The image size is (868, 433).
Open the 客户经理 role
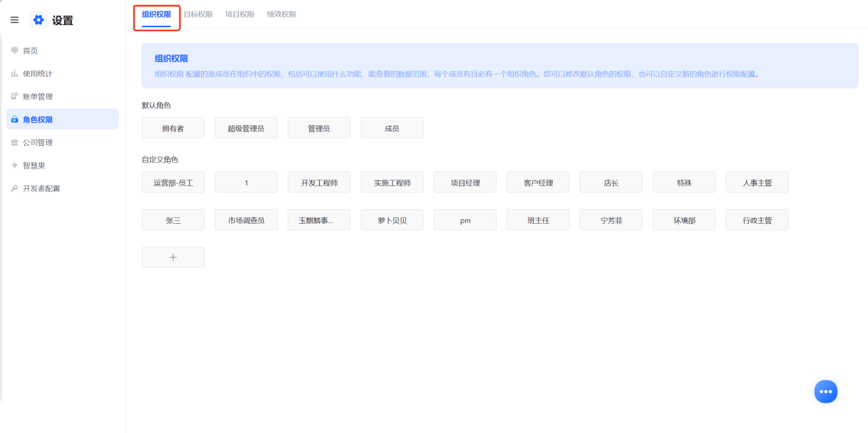[538, 182]
